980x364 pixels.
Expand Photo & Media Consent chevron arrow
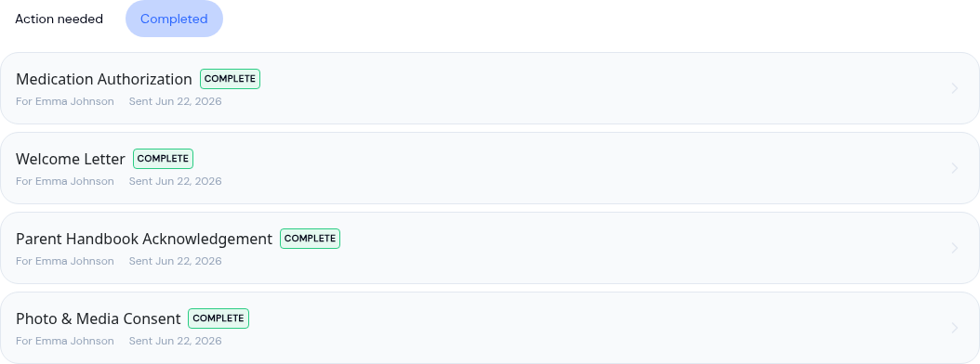click(x=954, y=329)
